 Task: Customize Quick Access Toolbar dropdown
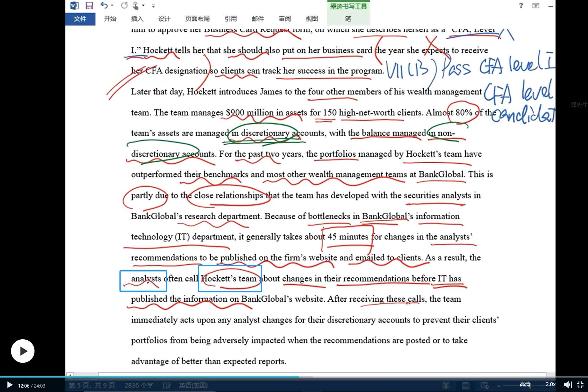click(x=153, y=6)
